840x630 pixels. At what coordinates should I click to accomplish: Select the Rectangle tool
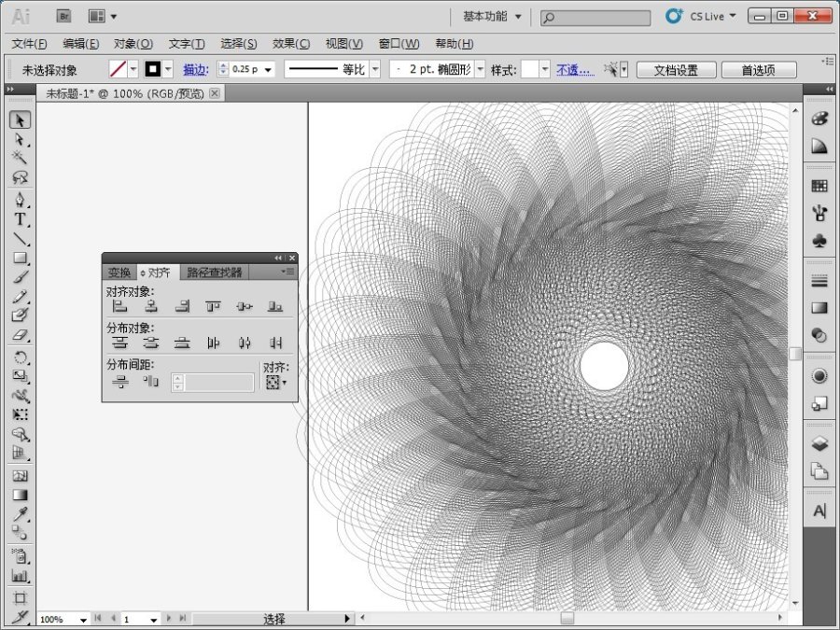(x=20, y=258)
